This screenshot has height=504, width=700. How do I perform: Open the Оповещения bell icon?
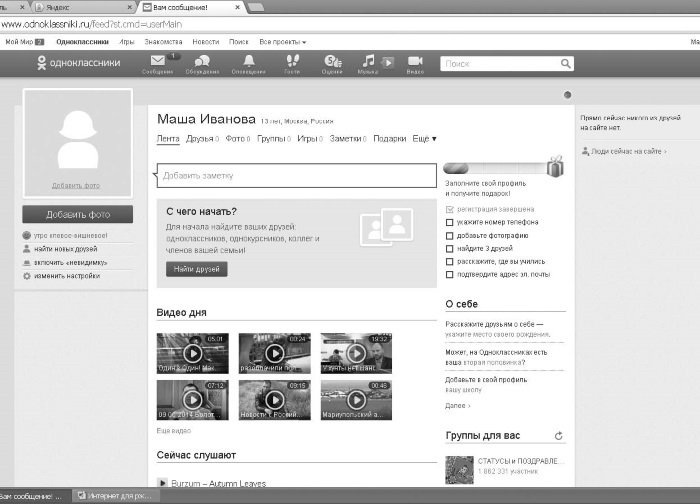click(249, 61)
